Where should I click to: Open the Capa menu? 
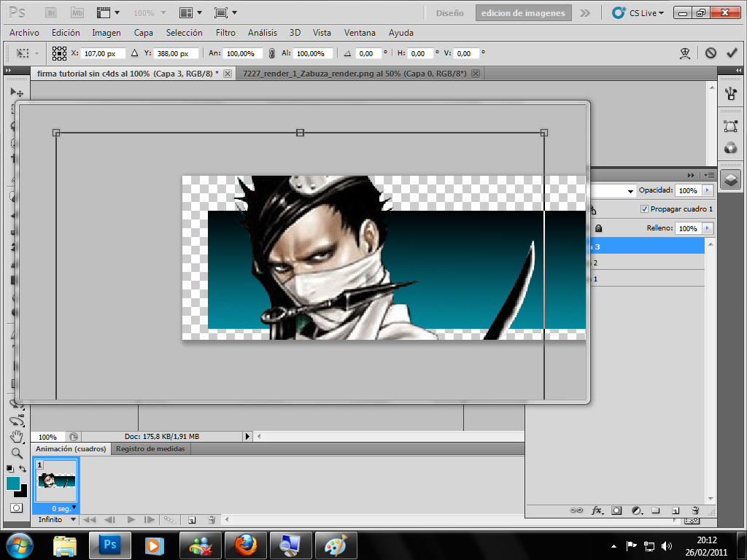pos(144,32)
